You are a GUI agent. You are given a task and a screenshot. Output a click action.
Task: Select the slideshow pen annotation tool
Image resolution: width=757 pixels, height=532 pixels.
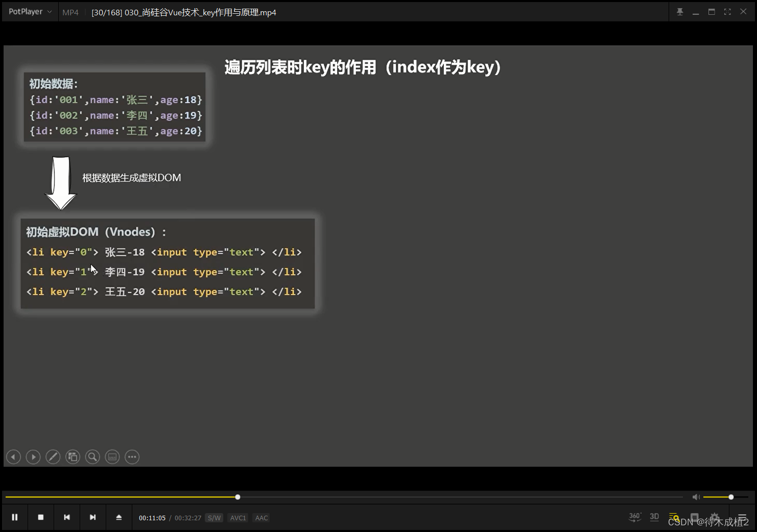coord(53,457)
